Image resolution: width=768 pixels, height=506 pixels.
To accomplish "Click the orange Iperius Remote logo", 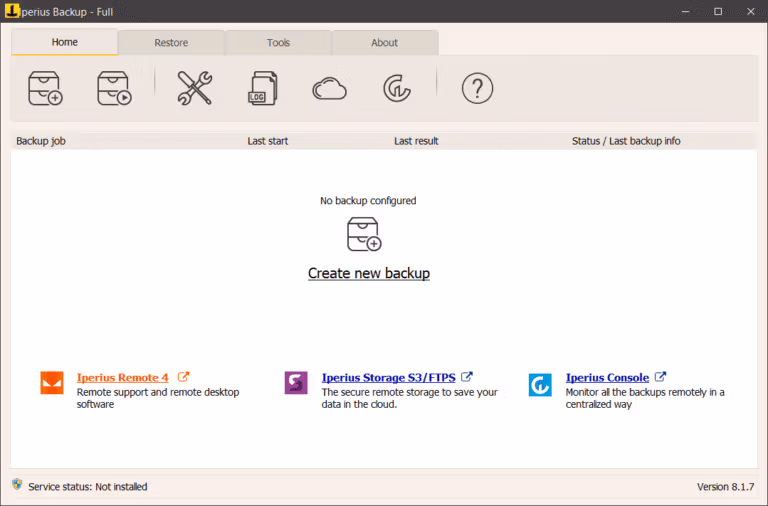I will [52, 383].
